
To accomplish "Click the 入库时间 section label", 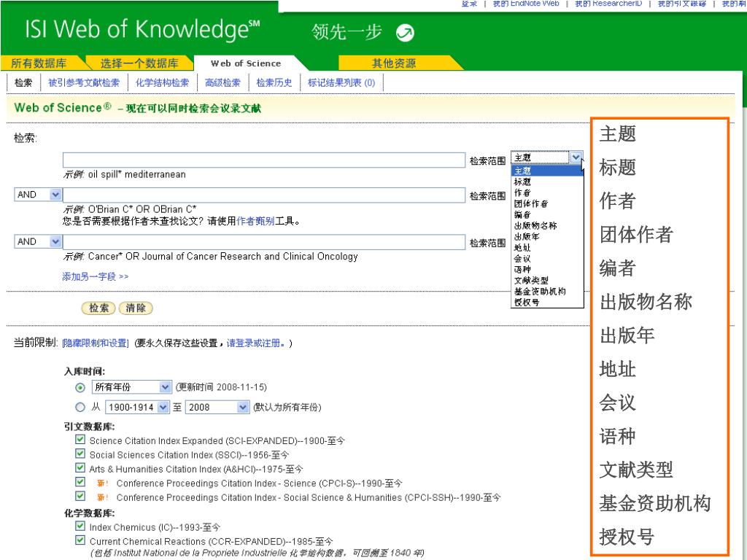I will 85,371.
